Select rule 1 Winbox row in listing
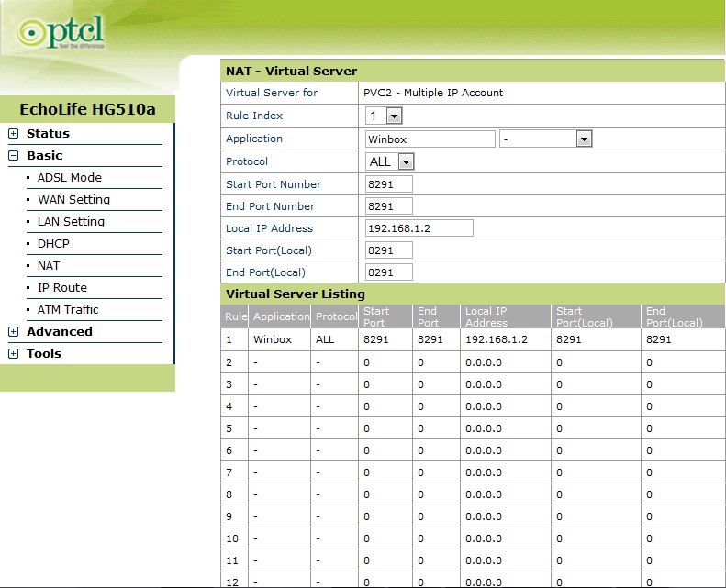Viewport: 726px width, 588px height. coord(473,339)
